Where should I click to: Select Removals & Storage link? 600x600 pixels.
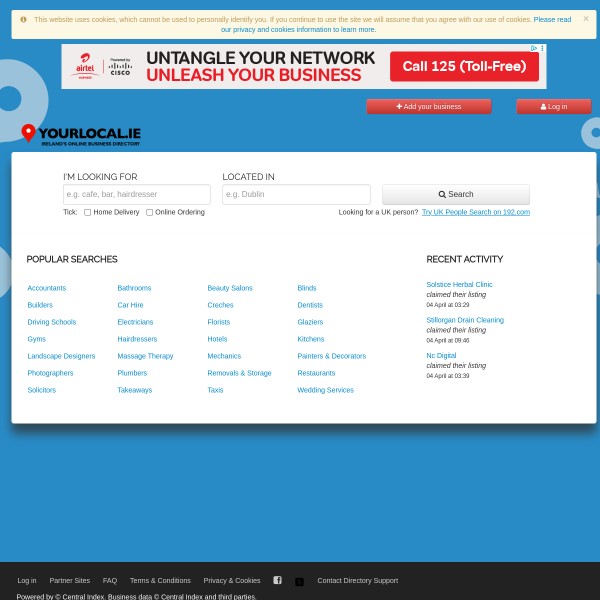tap(240, 373)
